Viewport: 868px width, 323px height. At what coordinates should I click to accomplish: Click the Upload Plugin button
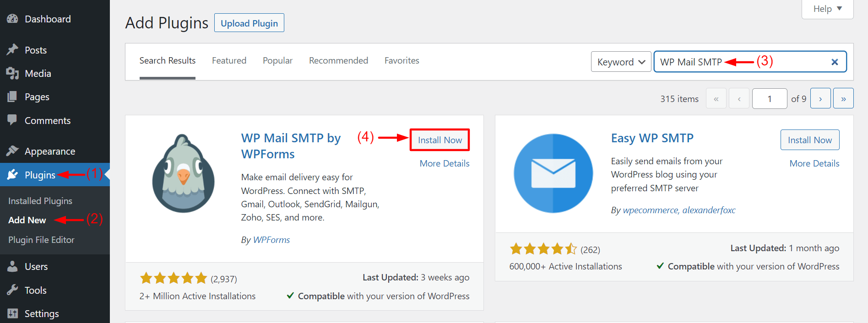pos(249,23)
